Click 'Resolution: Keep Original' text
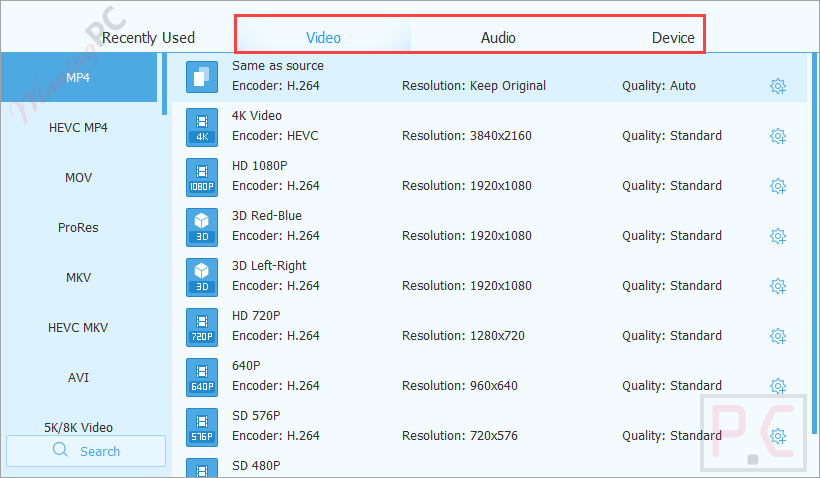The height and width of the screenshot is (478, 820). tap(474, 86)
